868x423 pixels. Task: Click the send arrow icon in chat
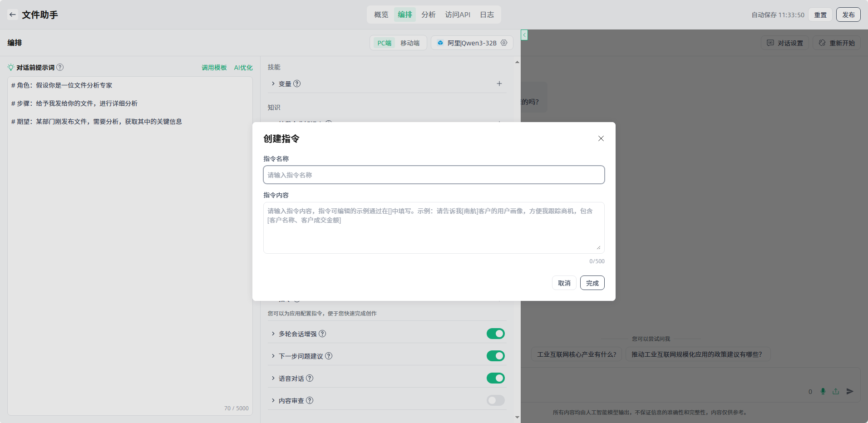[x=850, y=391]
